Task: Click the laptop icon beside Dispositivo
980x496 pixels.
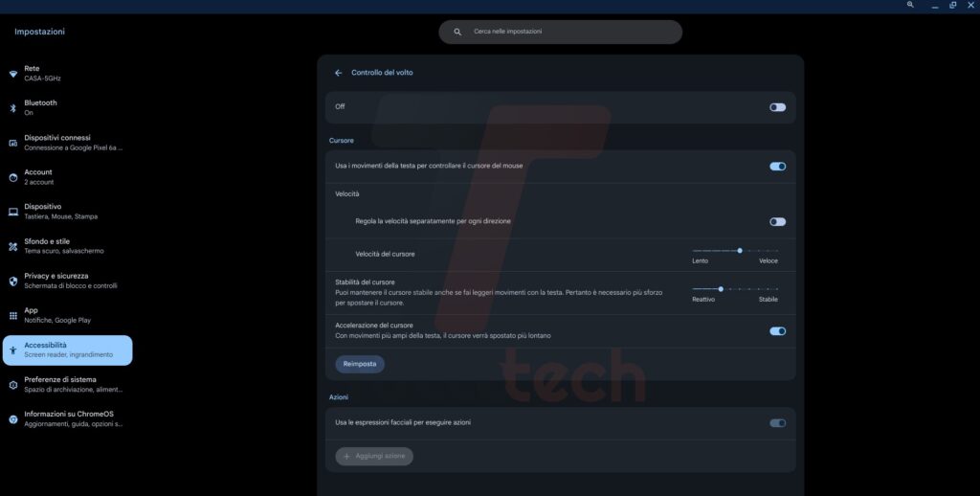Action: (x=13, y=212)
